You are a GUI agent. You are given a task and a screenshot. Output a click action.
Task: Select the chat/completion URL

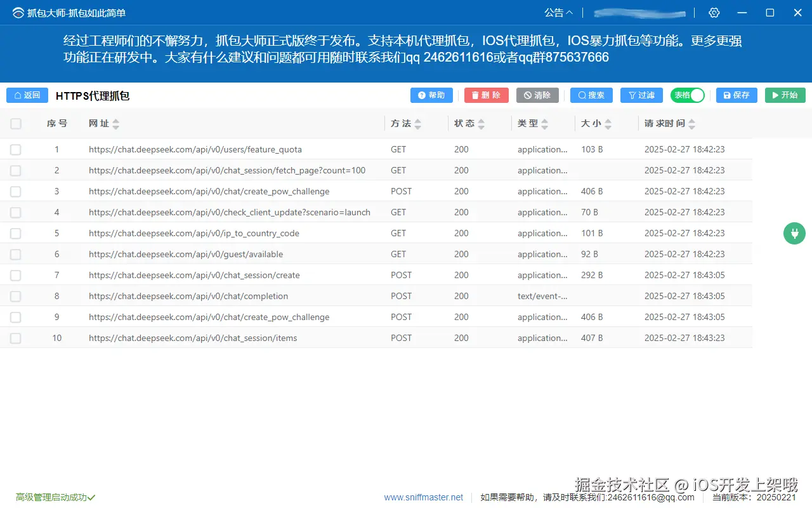click(x=188, y=297)
